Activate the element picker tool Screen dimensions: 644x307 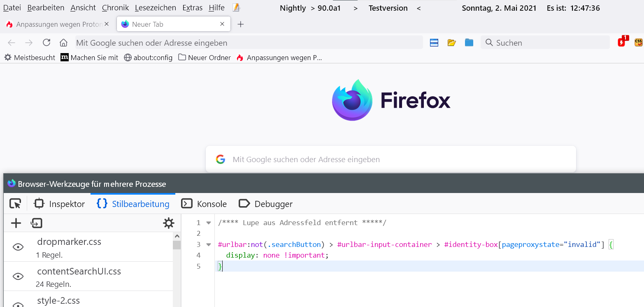point(15,204)
